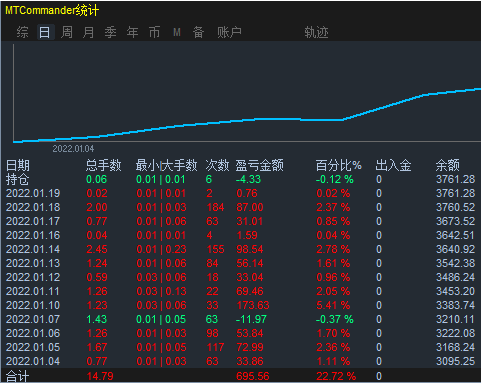Click the 3095.25 balance value
481x383 pixels.
pyautogui.click(x=455, y=361)
